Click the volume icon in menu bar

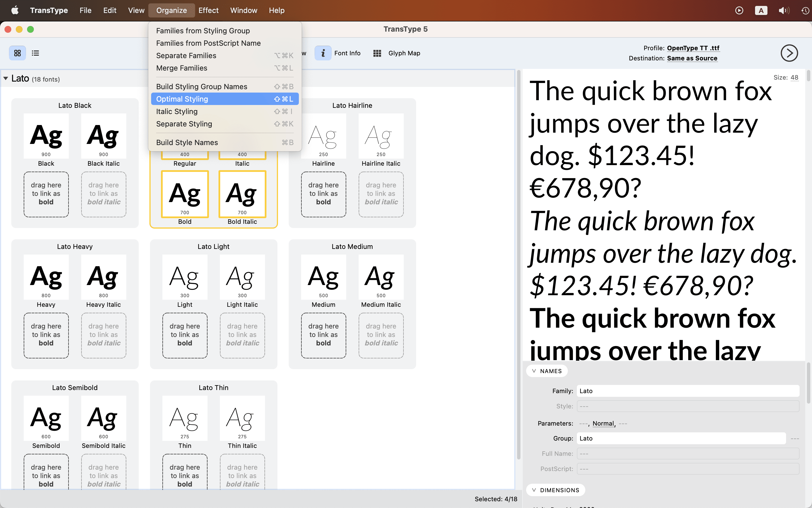coord(784,10)
